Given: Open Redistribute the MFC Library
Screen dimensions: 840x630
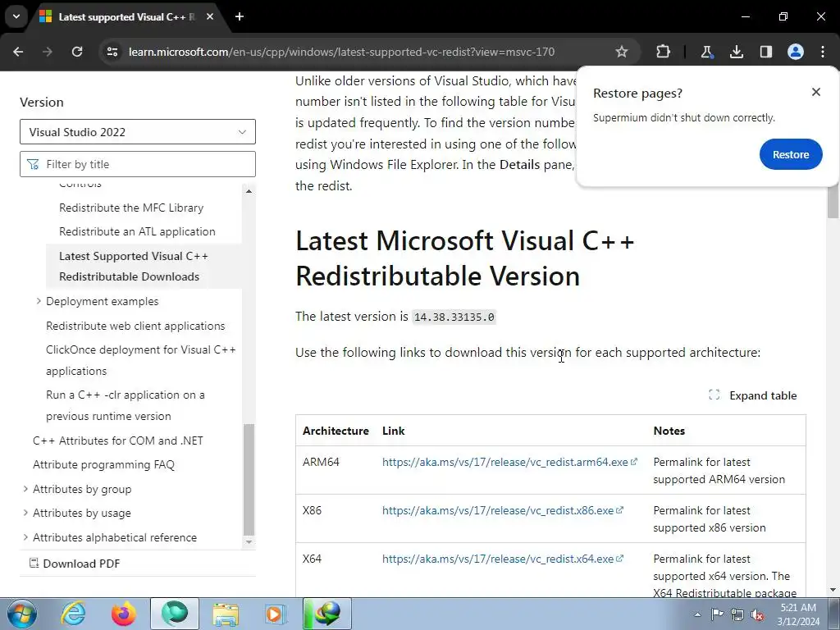Looking at the screenshot, I should pos(131,208).
